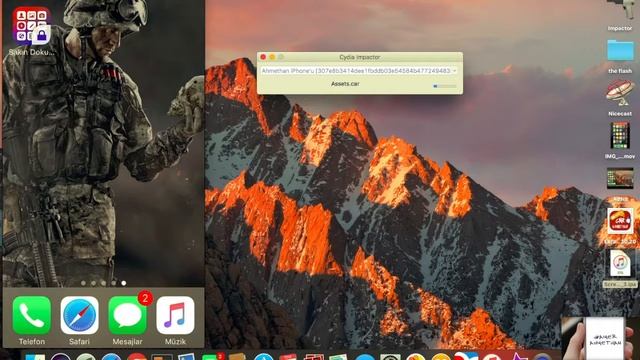
Task: Click the Cydia Impactor title bar
Action: [x=360, y=57]
